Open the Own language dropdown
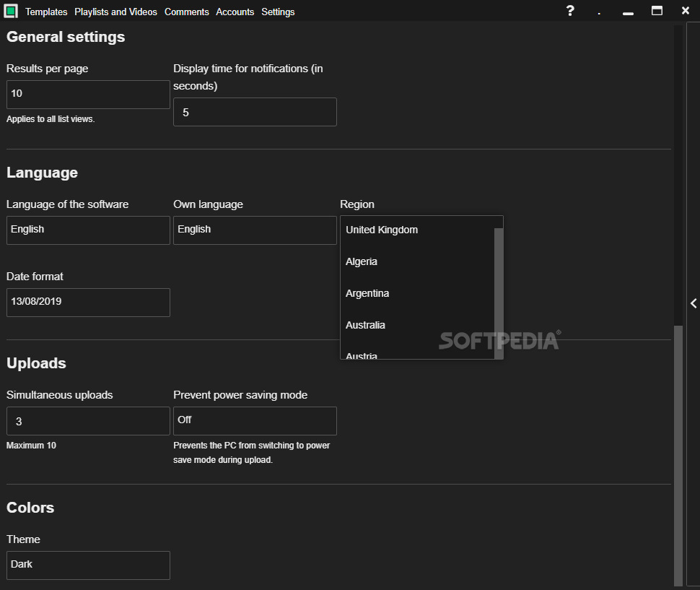Image resolution: width=700 pixels, height=590 pixels. point(255,230)
